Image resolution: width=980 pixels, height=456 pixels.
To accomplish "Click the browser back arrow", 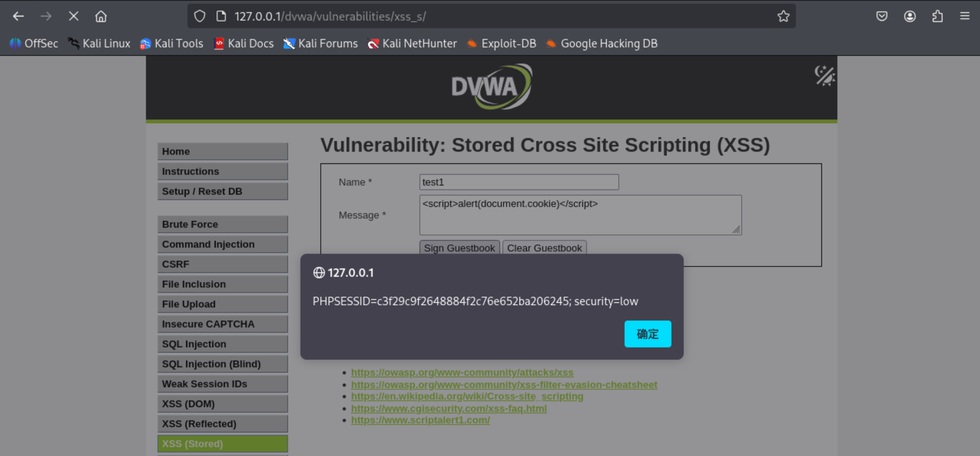I will (18, 16).
